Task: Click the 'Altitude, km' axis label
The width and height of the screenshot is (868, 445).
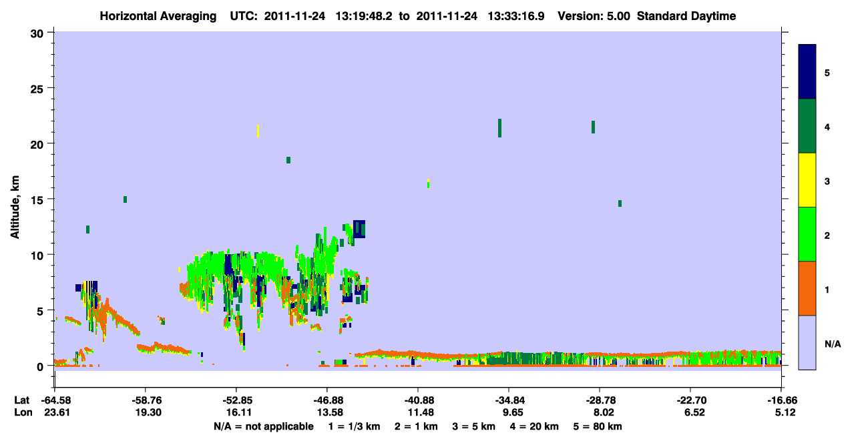Action: coord(15,208)
